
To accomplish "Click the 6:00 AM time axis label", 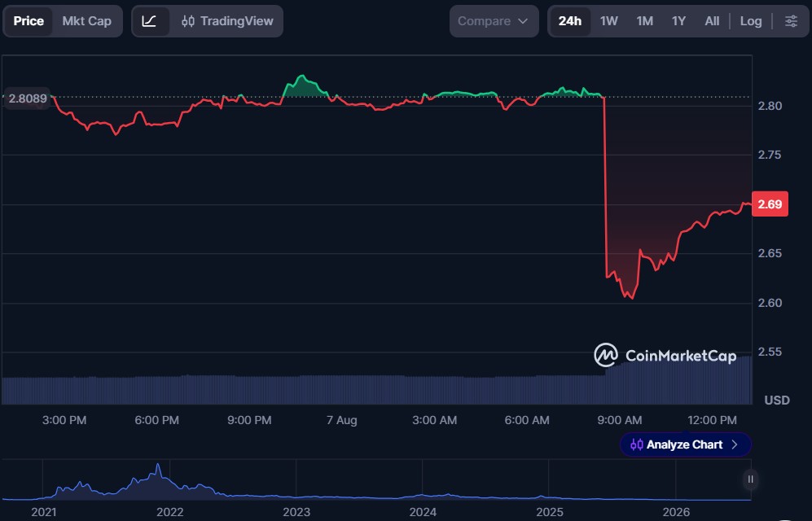I will click(x=527, y=420).
